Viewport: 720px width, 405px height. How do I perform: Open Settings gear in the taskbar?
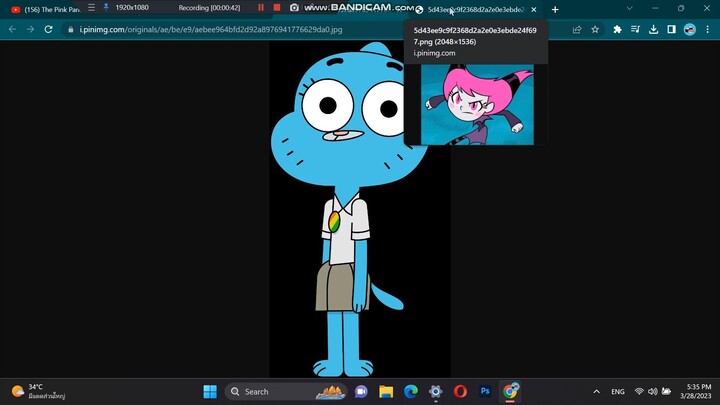click(435, 392)
